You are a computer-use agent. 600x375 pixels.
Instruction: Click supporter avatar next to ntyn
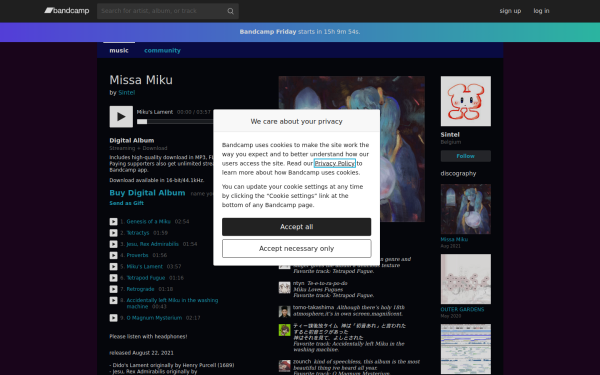click(x=284, y=287)
